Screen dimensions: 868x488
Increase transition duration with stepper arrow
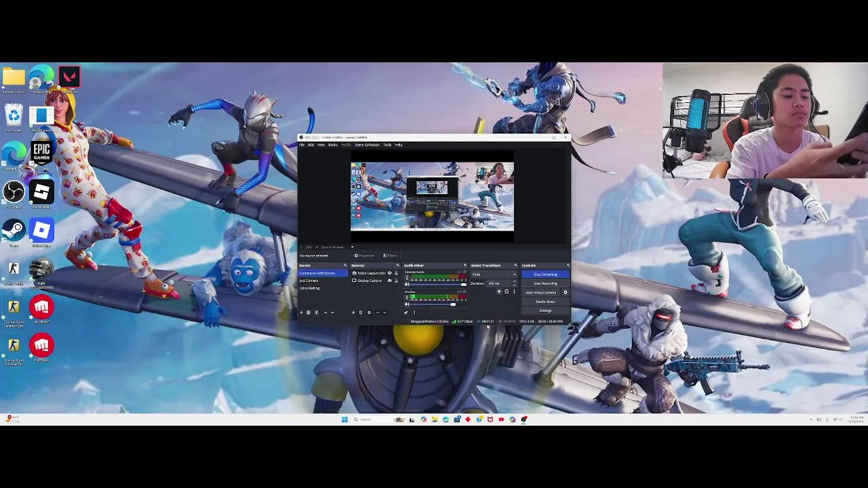[x=514, y=281]
